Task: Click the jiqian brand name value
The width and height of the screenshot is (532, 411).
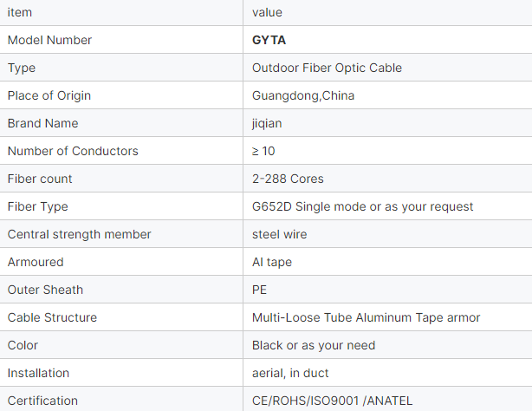Action: pos(267,124)
